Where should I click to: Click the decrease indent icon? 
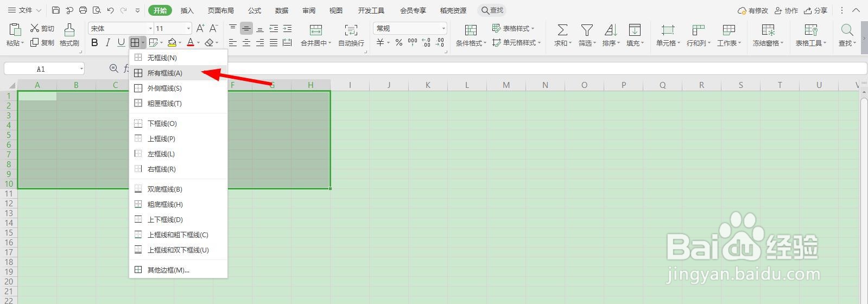pos(274,28)
